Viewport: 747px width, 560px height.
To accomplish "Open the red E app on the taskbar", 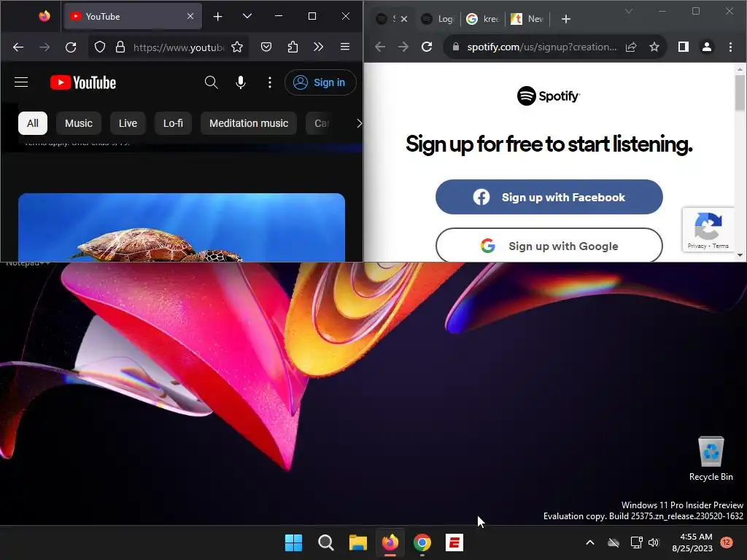I will (454, 542).
